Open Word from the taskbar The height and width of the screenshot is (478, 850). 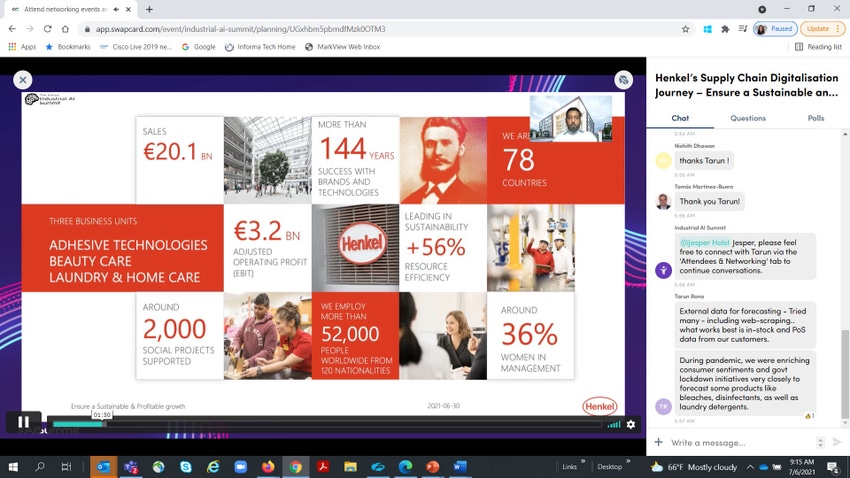460,467
